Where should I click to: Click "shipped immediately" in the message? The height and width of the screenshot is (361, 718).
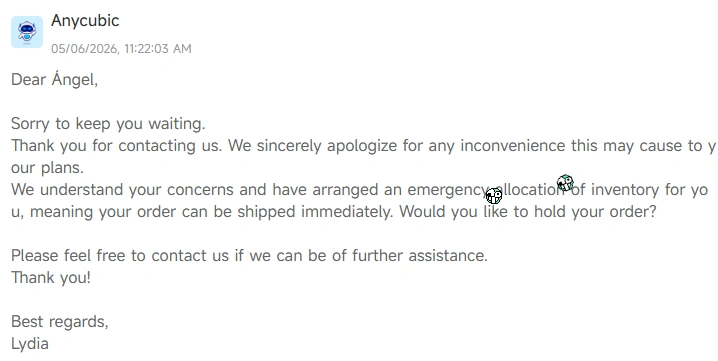click(315, 212)
